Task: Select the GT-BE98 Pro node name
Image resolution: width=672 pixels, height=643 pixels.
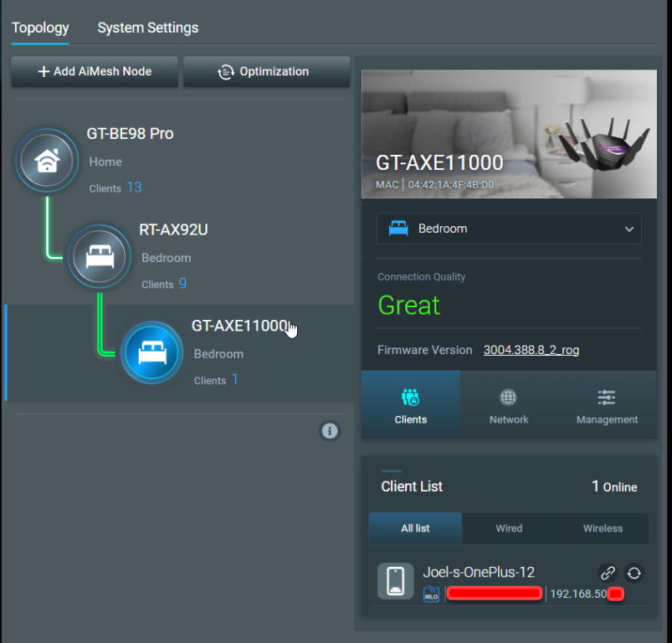Action: click(x=130, y=134)
